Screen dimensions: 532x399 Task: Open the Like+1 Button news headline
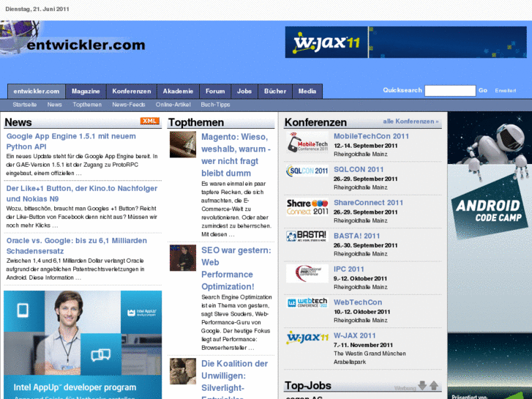click(82, 193)
